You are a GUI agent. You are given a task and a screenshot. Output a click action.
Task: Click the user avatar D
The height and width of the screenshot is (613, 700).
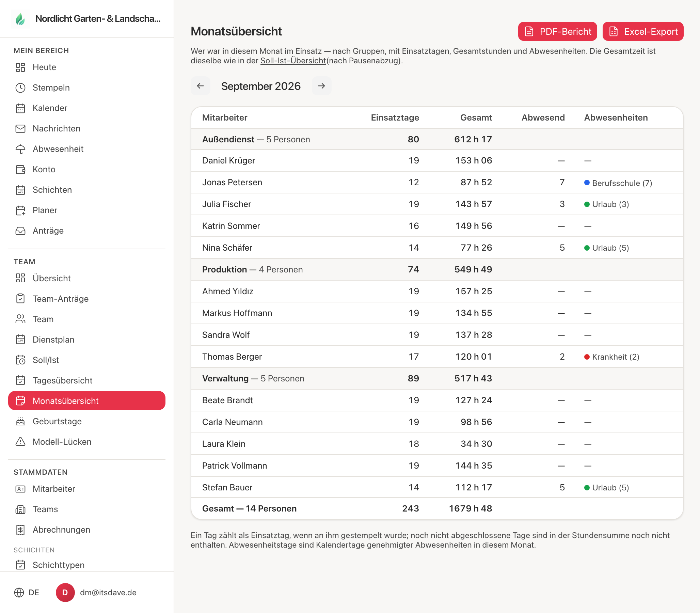coord(65,593)
